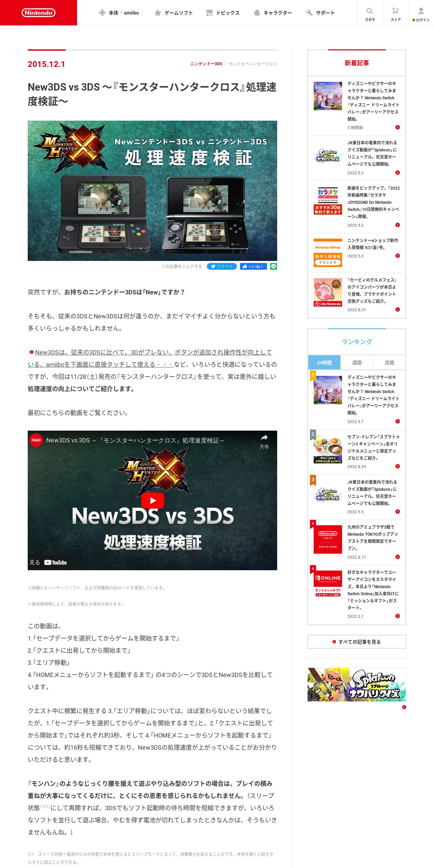Open Disney Dreamlight Valley thumbnail in 新着記事
The height and width of the screenshot is (868, 434).
328,96
